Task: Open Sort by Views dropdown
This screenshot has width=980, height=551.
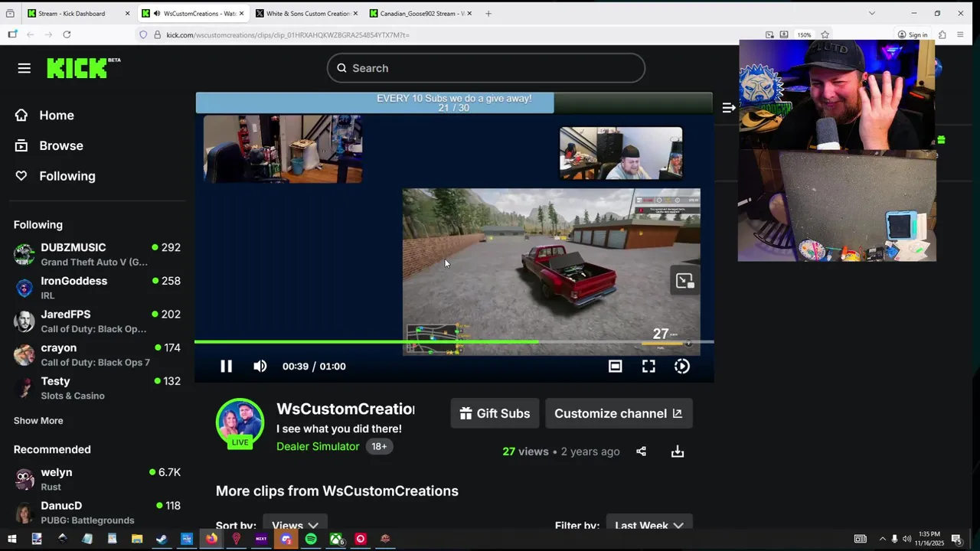Action: click(x=295, y=525)
